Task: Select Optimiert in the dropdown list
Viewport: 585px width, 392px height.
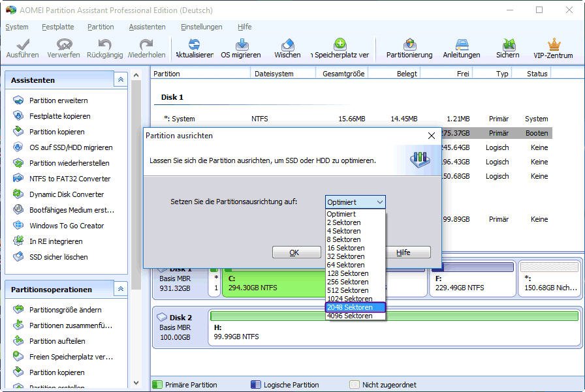Action: click(355, 214)
